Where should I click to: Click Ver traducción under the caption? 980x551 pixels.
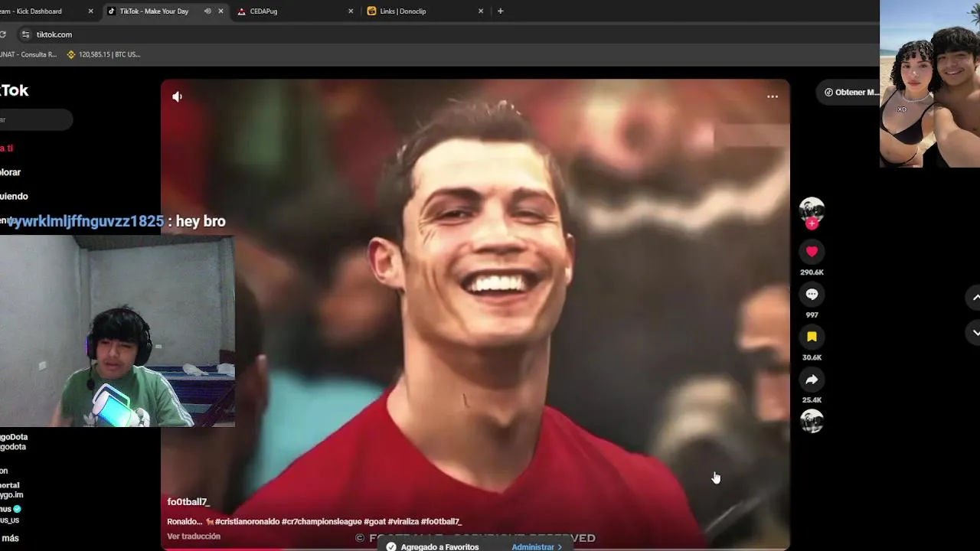point(194,536)
